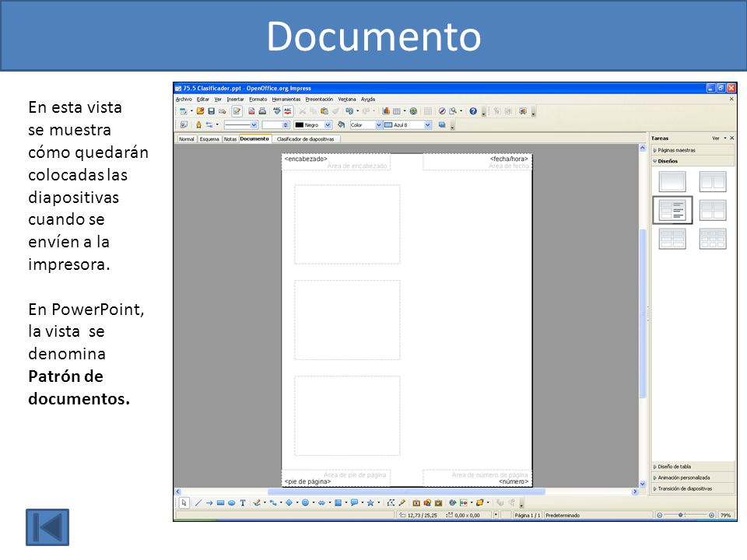747x560 pixels.
Task: Click the Block Arrows icon
Action: [x=321, y=503]
